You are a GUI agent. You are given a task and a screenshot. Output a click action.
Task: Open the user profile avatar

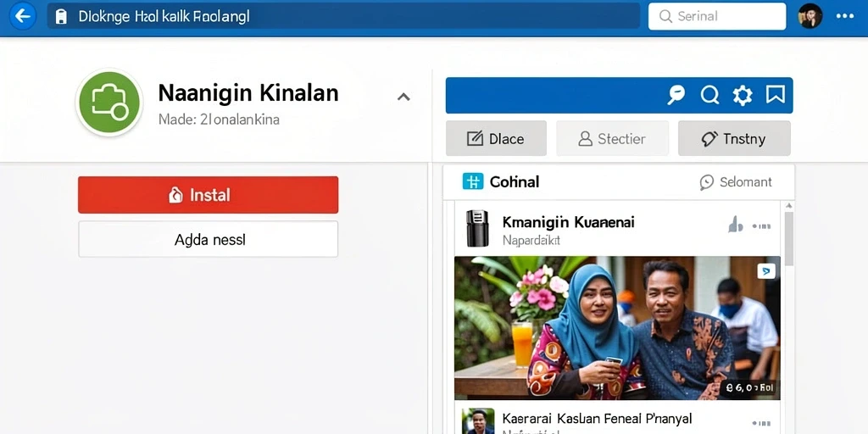coord(810,16)
